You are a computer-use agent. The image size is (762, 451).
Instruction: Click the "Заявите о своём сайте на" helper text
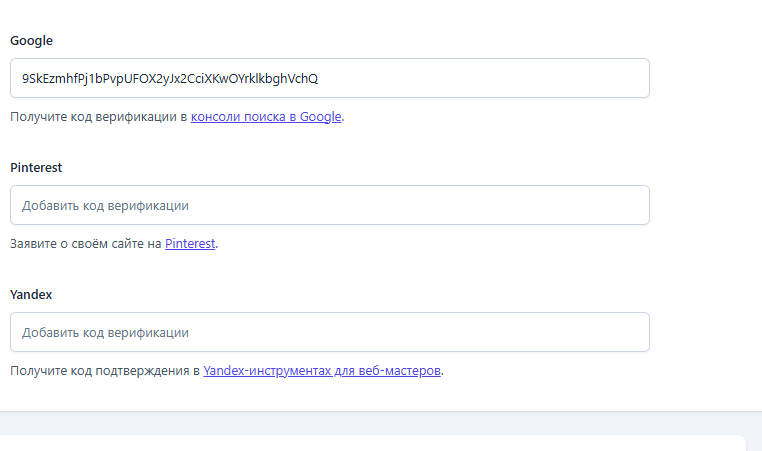click(86, 243)
